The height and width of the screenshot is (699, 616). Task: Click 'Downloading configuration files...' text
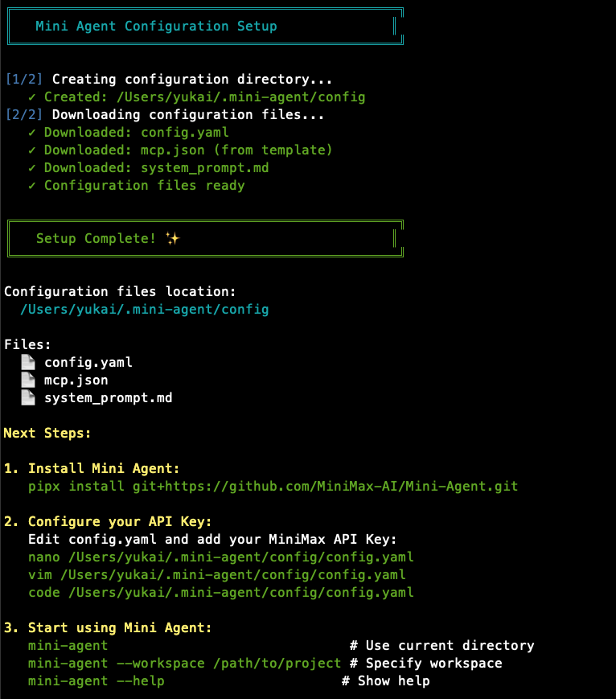pos(188,114)
